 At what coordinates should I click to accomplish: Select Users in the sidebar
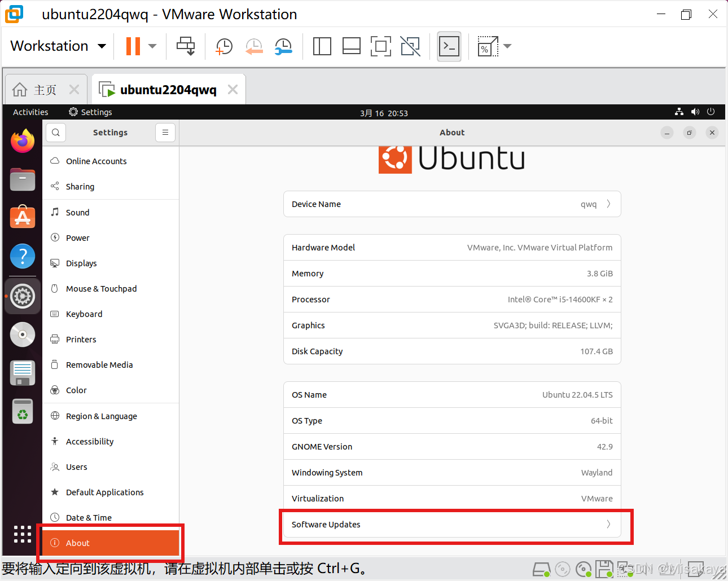pos(111,467)
